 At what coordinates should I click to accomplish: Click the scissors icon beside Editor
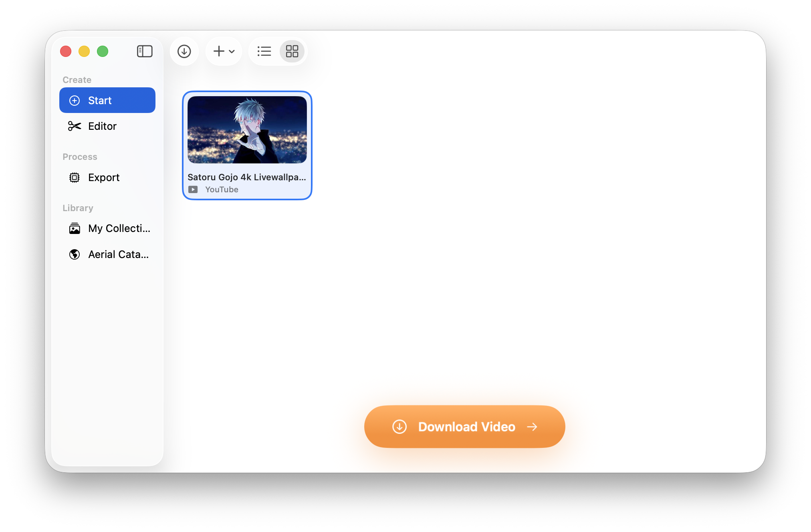coord(75,126)
